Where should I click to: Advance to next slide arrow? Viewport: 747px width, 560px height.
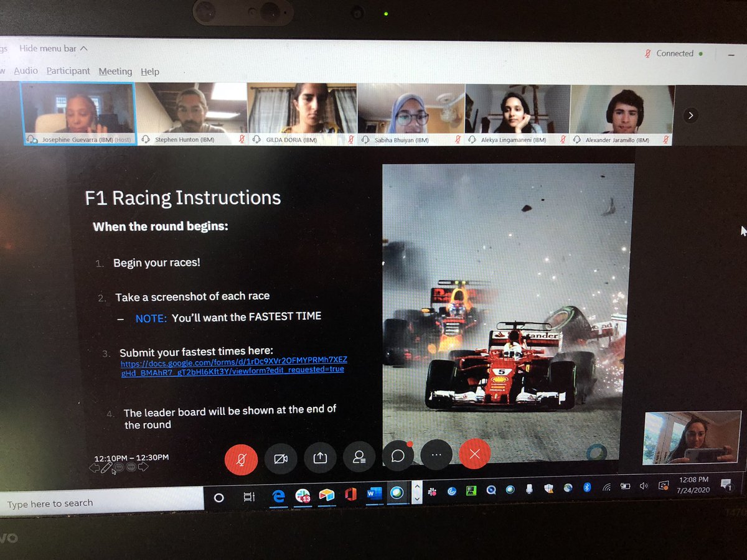point(143,467)
